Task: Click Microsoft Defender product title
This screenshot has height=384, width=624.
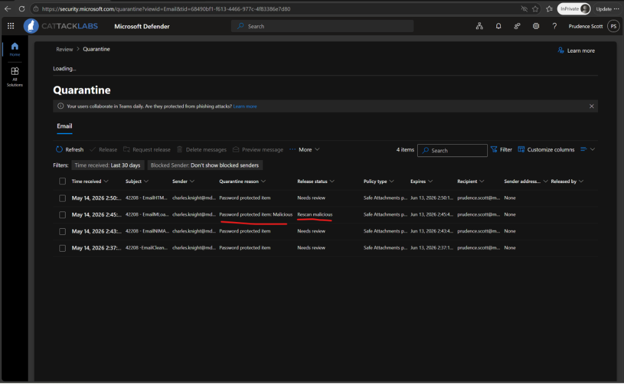Action: tap(142, 26)
